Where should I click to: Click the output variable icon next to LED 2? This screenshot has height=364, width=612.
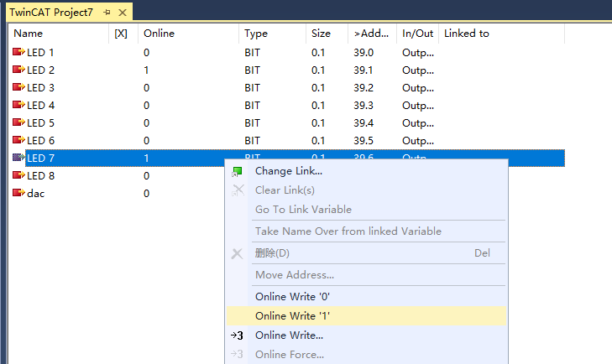click(18, 70)
